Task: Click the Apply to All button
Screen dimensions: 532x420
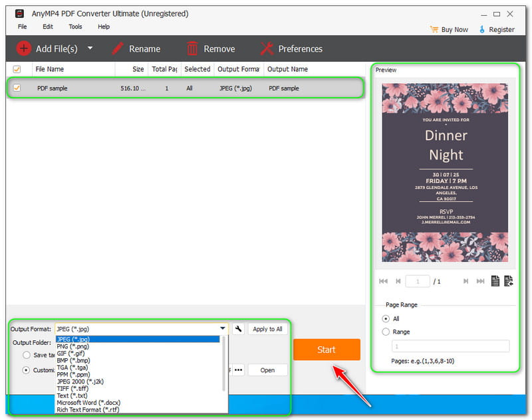Action: tap(267, 329)
